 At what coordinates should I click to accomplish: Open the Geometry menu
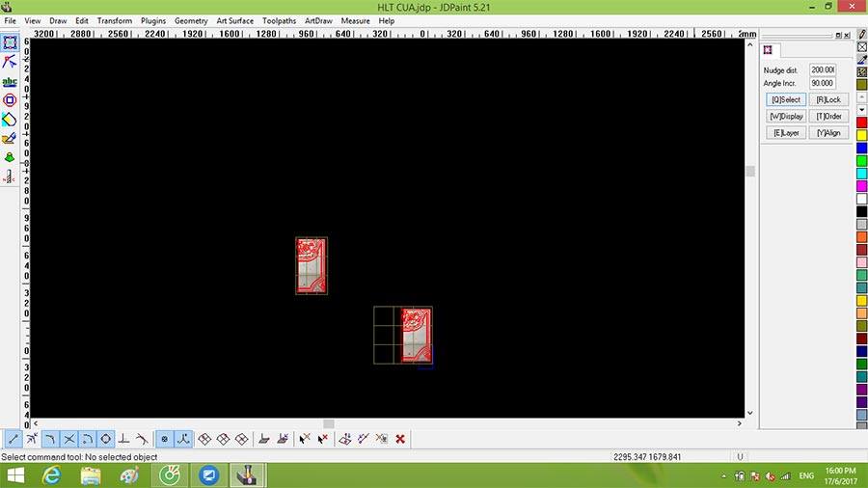[x=191, y=20]
